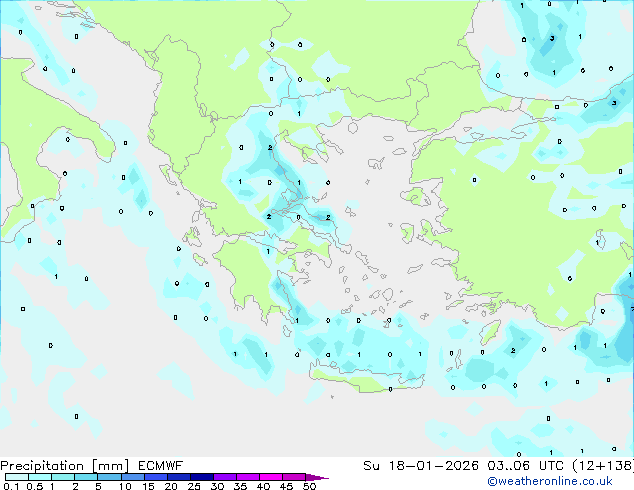Select the "45" legend scale label

click(286, 486)
